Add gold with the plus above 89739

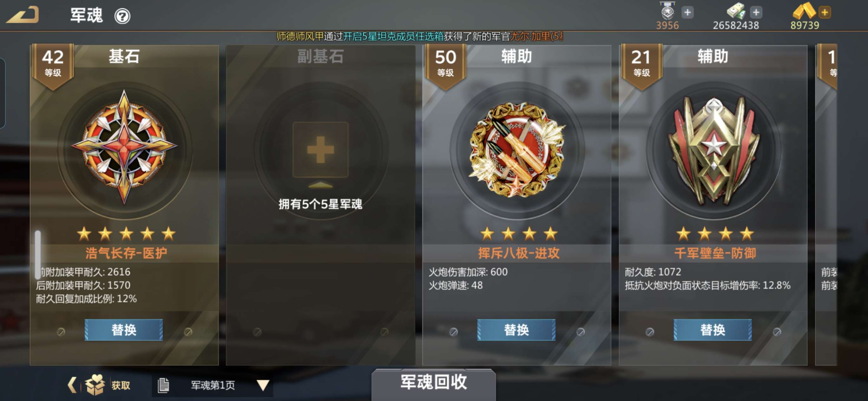click(x=825, y=13)
